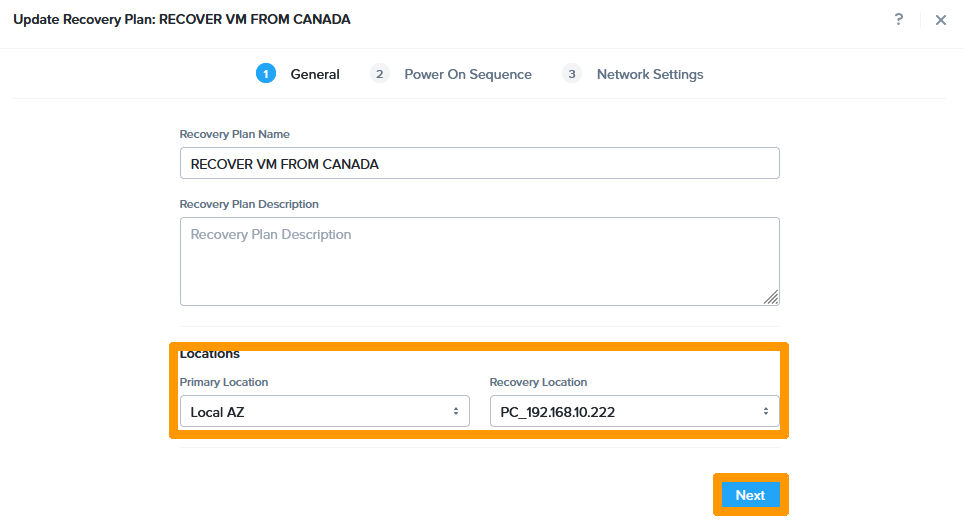Click the Primary Location dropdown arrow
The width and height of the screenshot is (964, 526).
point(456,411)
